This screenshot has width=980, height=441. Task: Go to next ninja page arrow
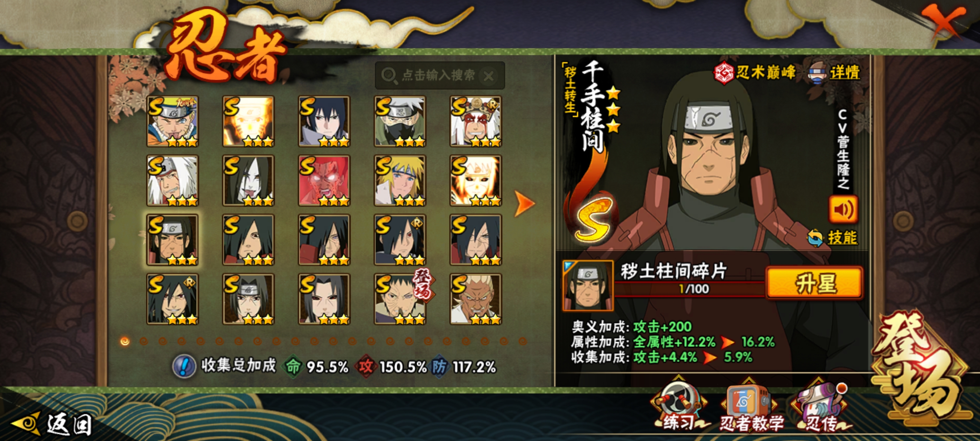pos(524,203)
